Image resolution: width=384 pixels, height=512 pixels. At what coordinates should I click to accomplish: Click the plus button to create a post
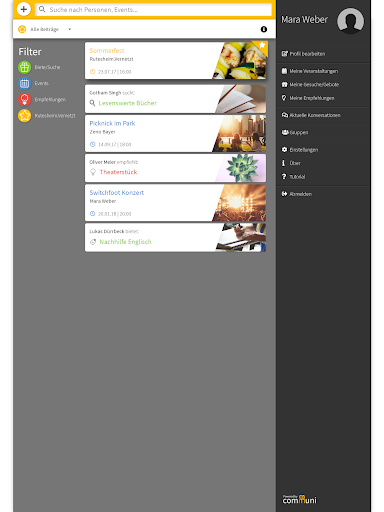point(24,9)
